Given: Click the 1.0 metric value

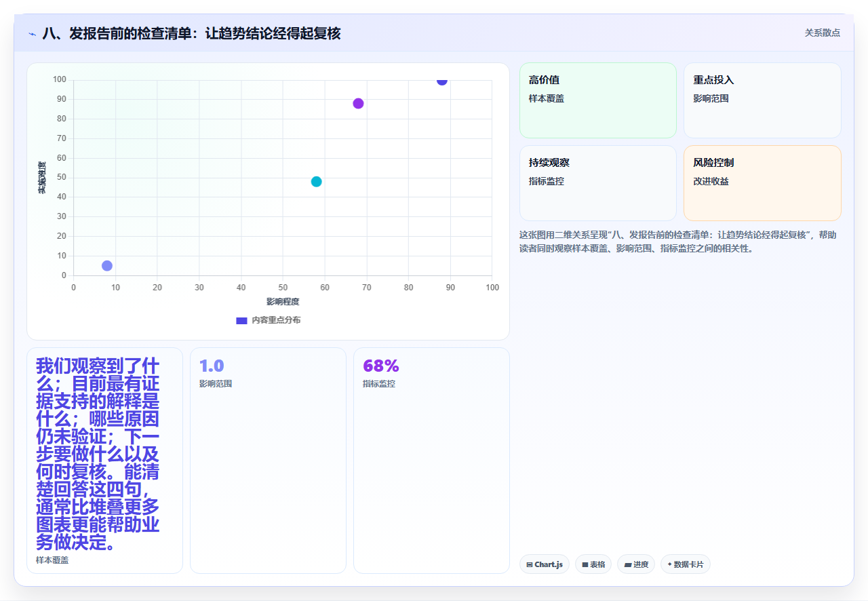Looking at the screenshot, I should (x=212, y=366).
